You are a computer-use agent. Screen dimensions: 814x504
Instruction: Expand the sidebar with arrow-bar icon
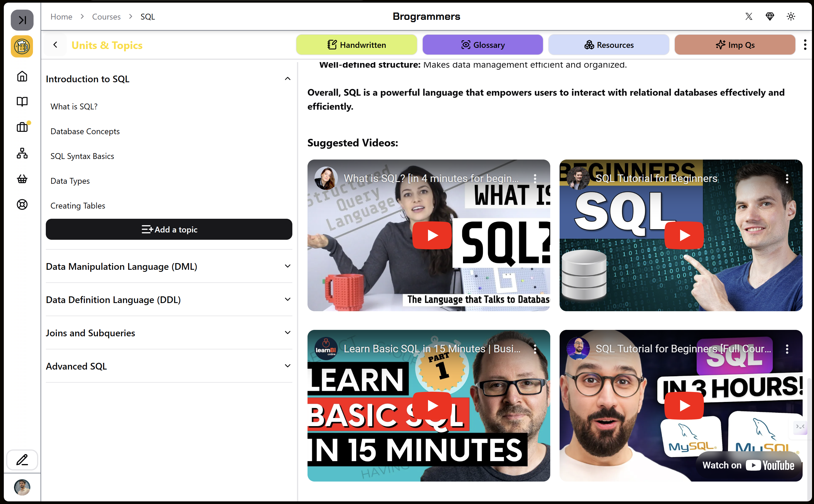click(22, 20)
